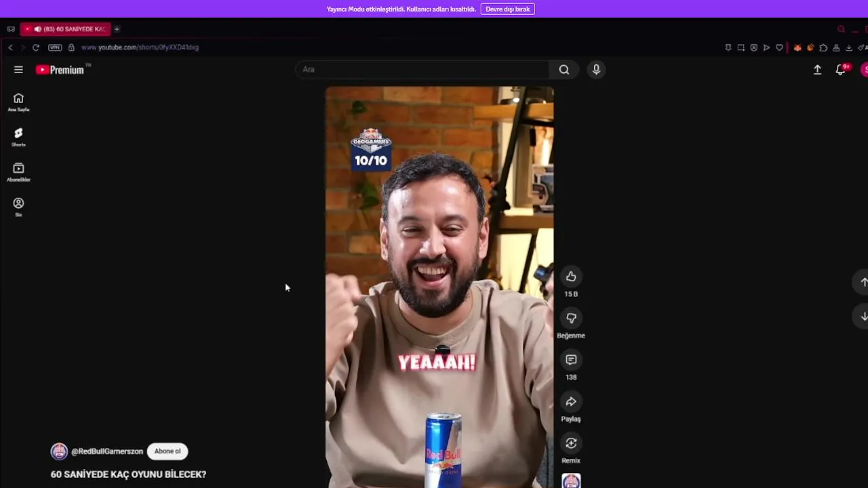The width and height of the screenshot is (868, 488).
Task: Click the Paylaş share arrow icon
Action: (571, 401)
